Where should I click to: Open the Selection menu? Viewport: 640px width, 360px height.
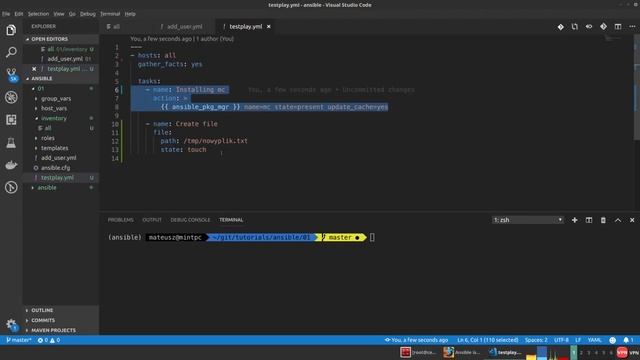click(x=38, y=14)
